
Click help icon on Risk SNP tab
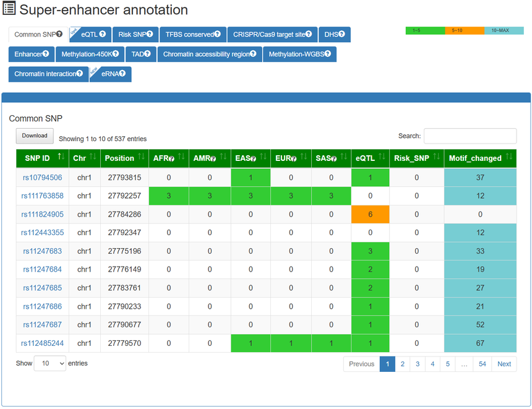(152, 35)
